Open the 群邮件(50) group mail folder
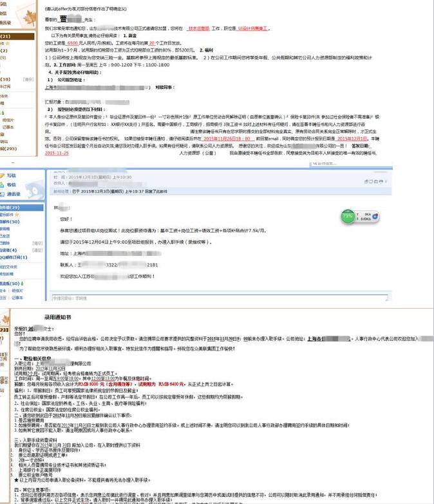 tap(10, 221)
